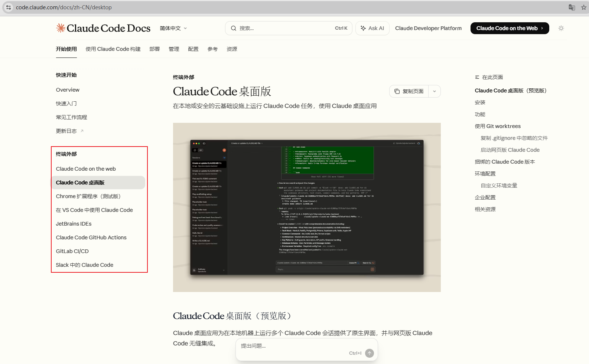Click the desktop app screenshot image
The height and width of the screenshot is (364, 589).
[307, 207]
